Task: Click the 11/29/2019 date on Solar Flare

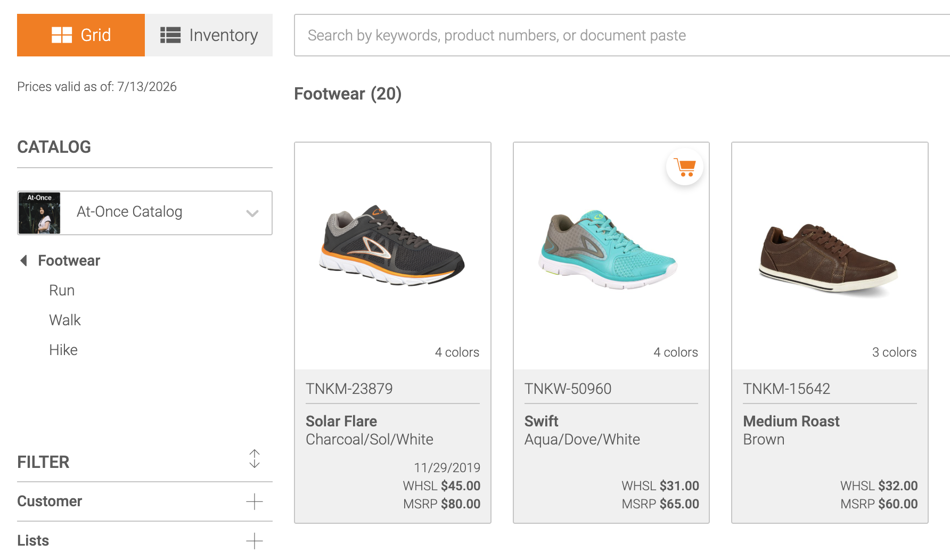Action: (x=447, y=468)
